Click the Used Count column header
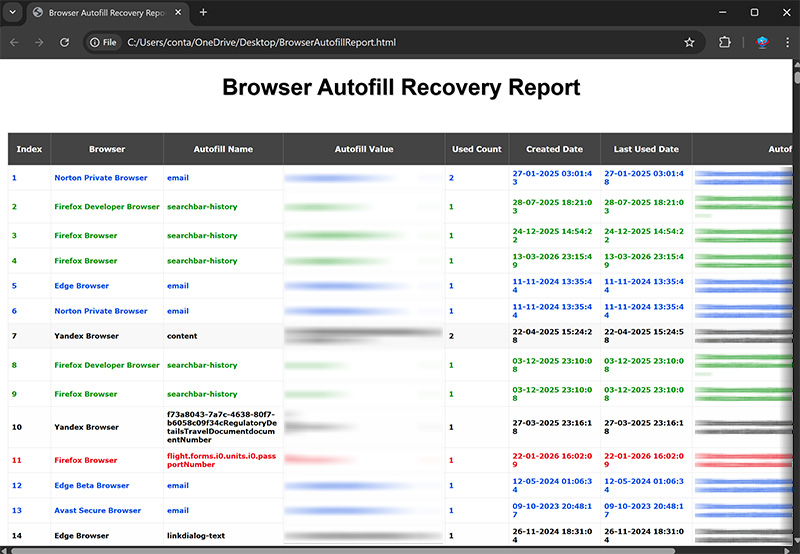Viewport: 800px width, 554px height. [476, 149]
